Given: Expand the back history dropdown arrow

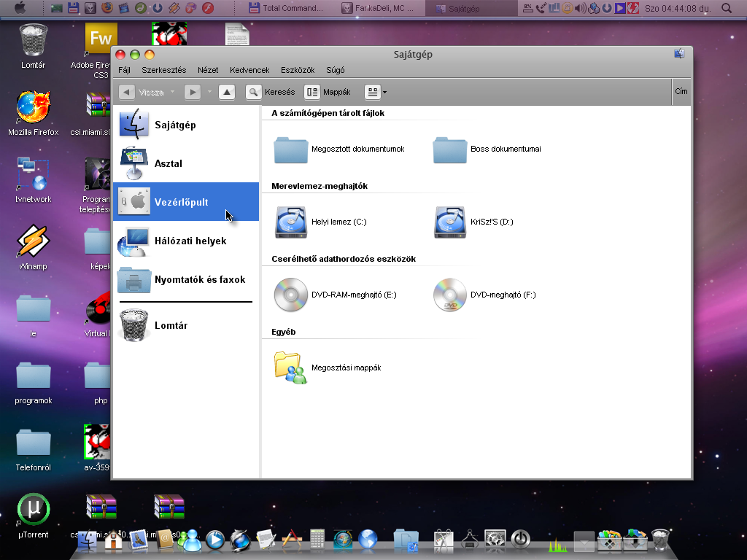Looking at the screenshot, I should (172, 92).
